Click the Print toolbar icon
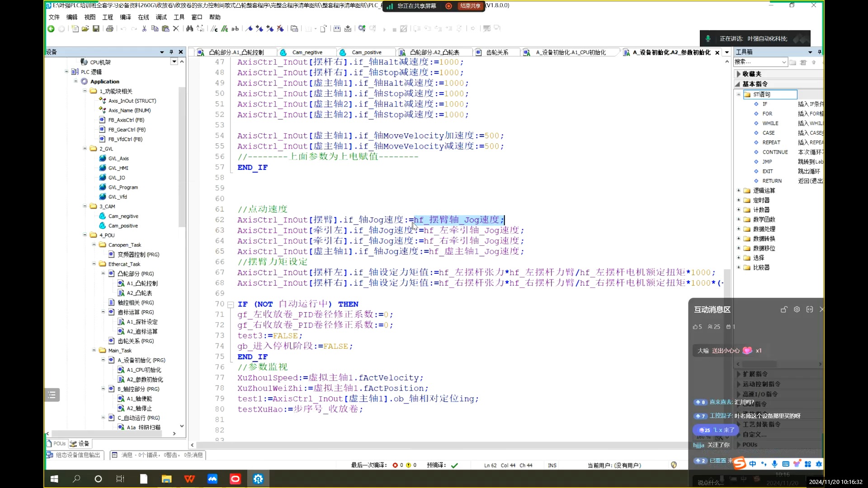This screenshot has width=868, height=488. coord(109,28)
